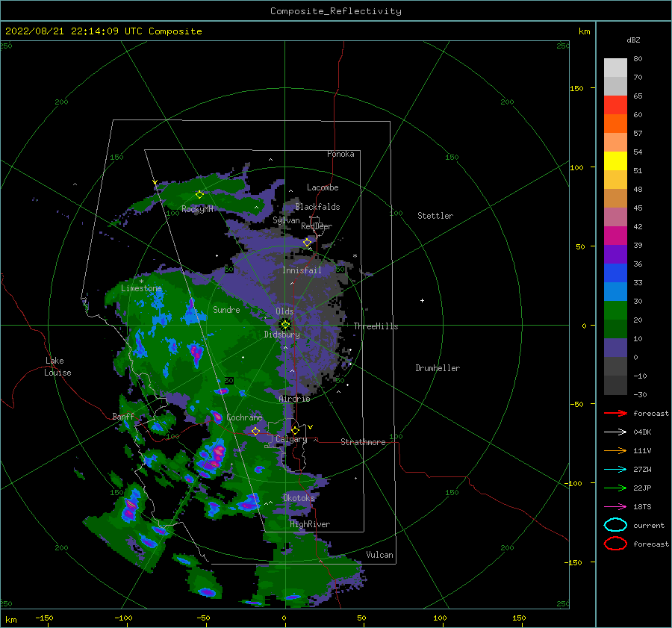Click the Lake Louise label
Image resolution: width=672 pixels, height=628 pixels.
pos(57,367)
